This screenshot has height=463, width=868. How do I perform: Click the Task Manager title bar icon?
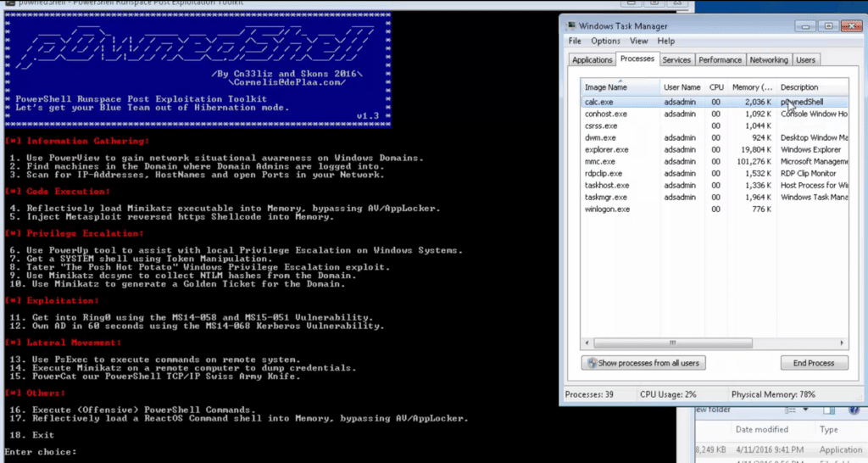571,26
